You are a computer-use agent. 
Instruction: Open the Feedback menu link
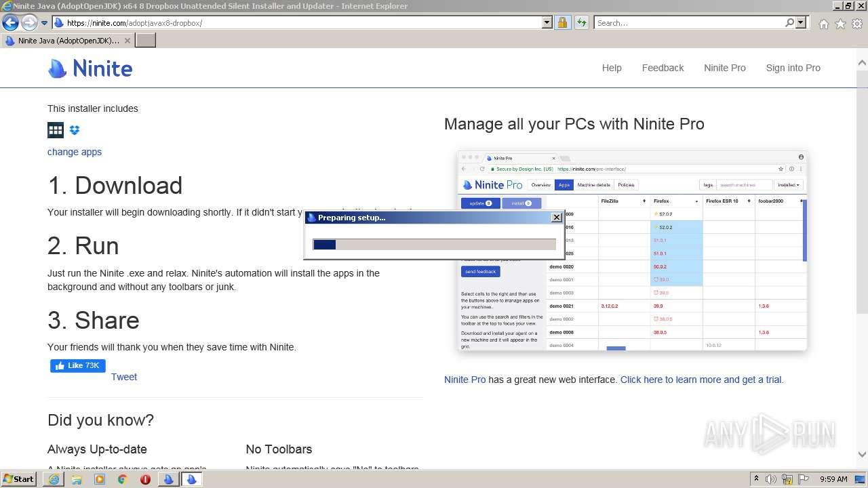[663, 68]
